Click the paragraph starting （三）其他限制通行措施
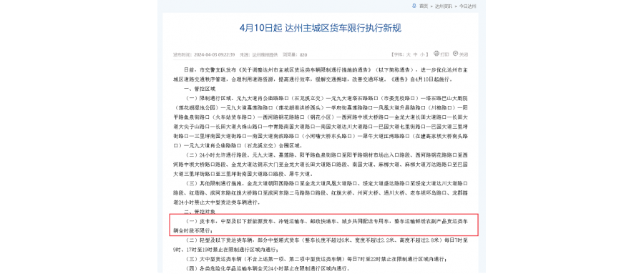This screenshot has width=644, height=274. point(321,192)
